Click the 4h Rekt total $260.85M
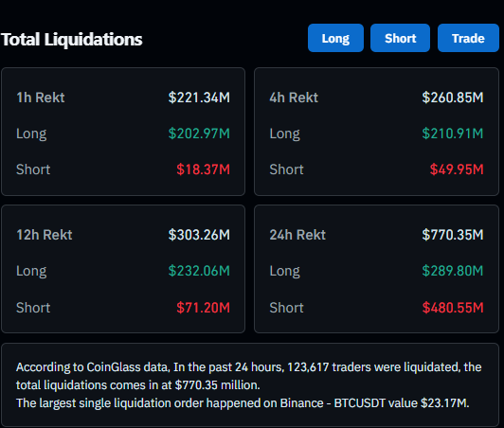Screen dimensions: 504x428 tap(453, 98)
